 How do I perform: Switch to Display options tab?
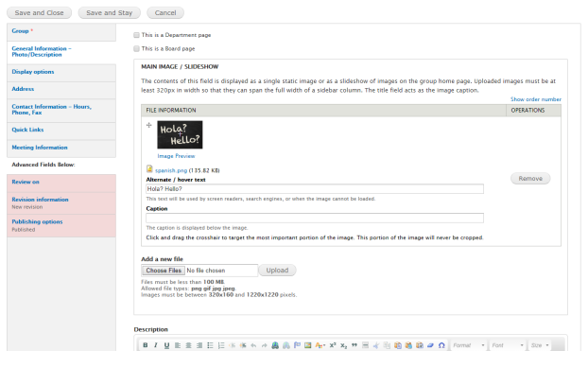(61, 72)
